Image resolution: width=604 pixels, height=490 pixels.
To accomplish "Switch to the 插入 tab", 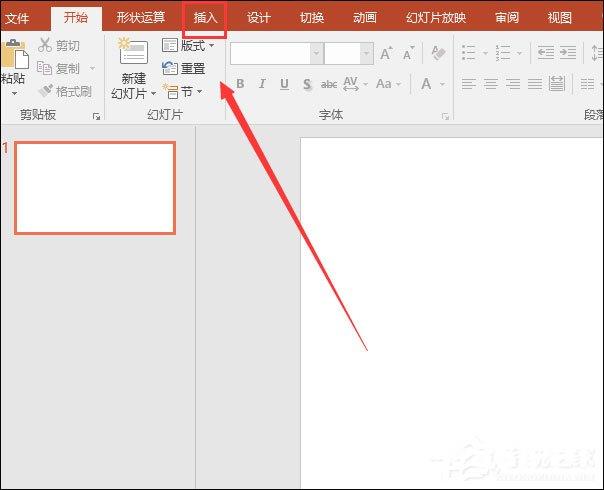I will (x=205, y=18).
